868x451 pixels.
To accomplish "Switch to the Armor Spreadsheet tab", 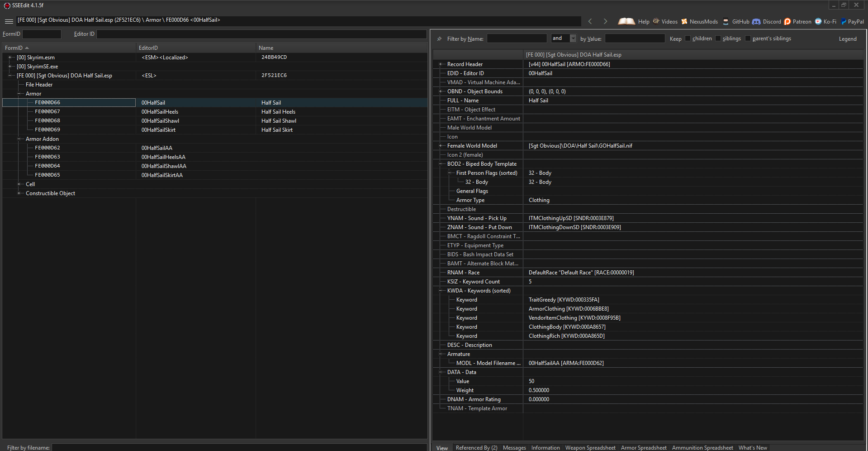I will click(x=644, y=447).
